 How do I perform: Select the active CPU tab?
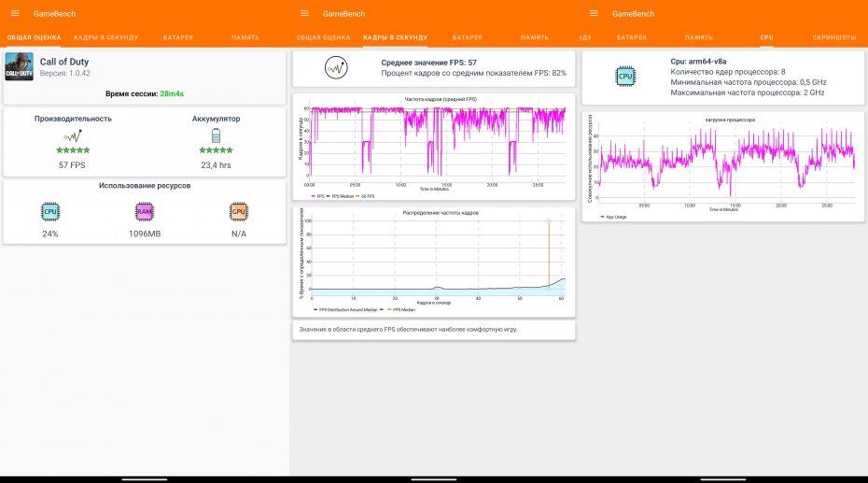coord(766,37)
